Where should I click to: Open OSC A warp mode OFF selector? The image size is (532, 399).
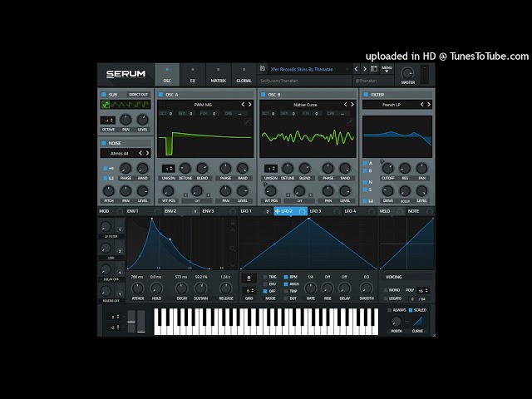(x=197, y=200)
